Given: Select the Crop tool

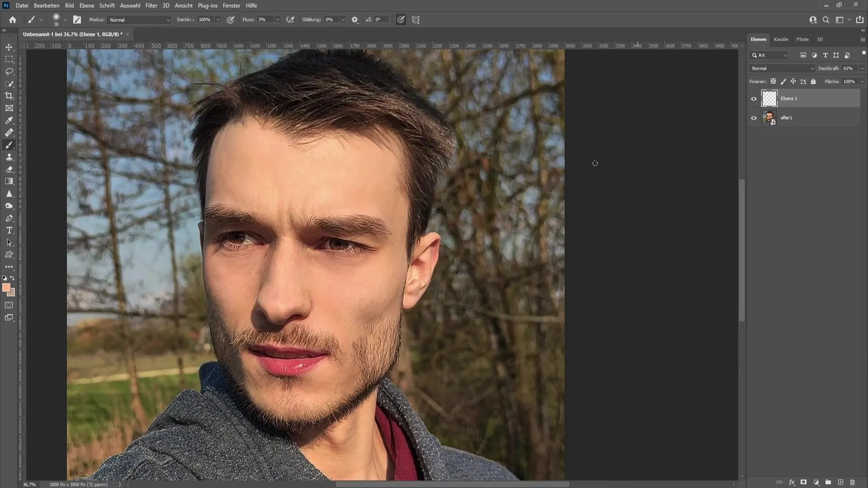Looking at the screenshot, I should pyautogui.click(x=9, y=96).
